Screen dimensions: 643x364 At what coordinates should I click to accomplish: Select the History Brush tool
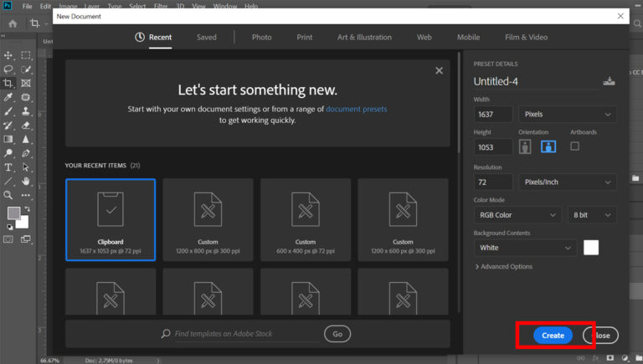[x=8, y=126]
